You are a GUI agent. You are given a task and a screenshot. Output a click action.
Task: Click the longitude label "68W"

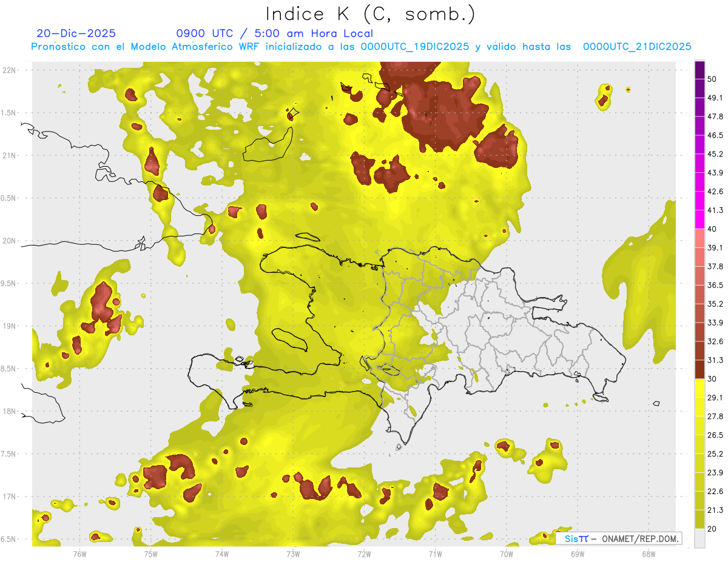(x=649, y=554)
